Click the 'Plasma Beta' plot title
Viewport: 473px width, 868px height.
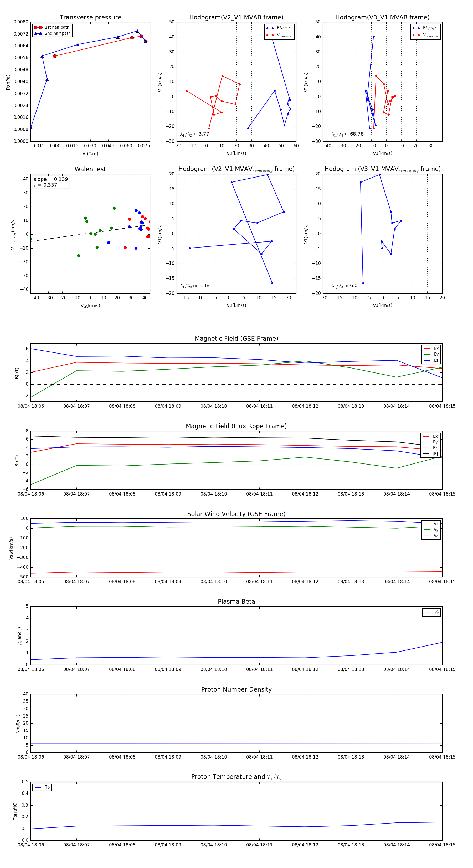[x=236, y=602]
